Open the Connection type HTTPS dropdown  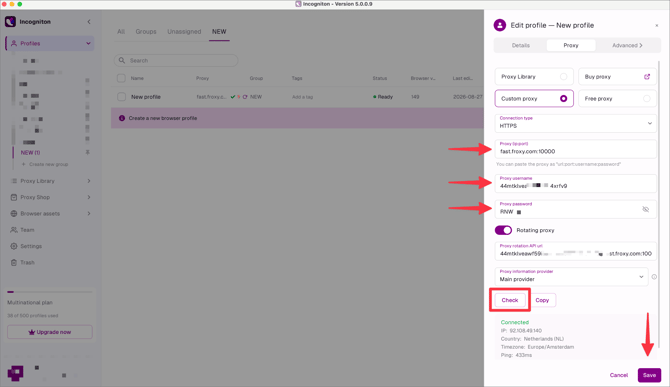(x=576, y=123)
